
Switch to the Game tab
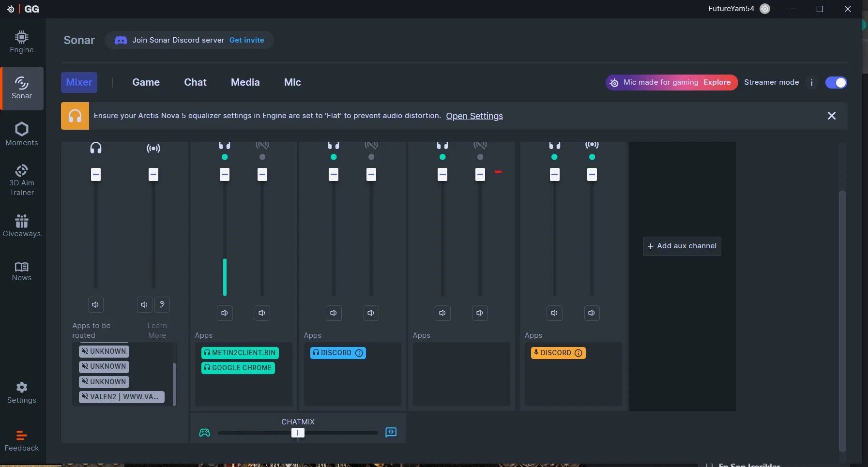pos(146,82)
